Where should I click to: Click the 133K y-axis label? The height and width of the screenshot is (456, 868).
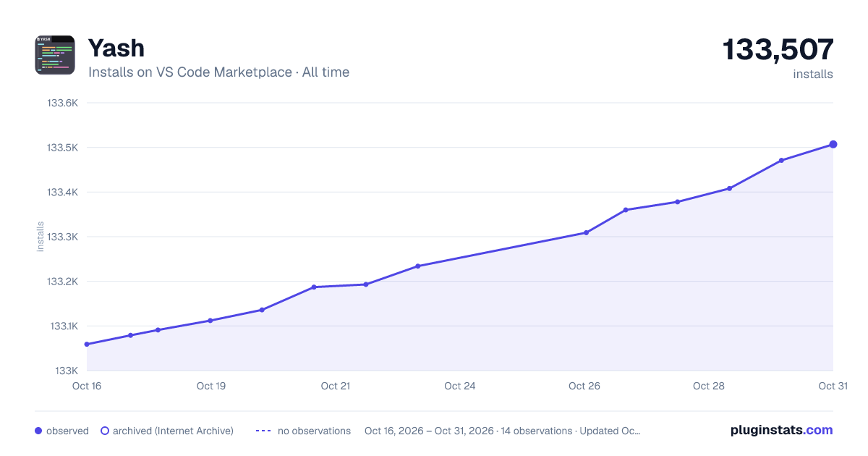tap(66, 371)
